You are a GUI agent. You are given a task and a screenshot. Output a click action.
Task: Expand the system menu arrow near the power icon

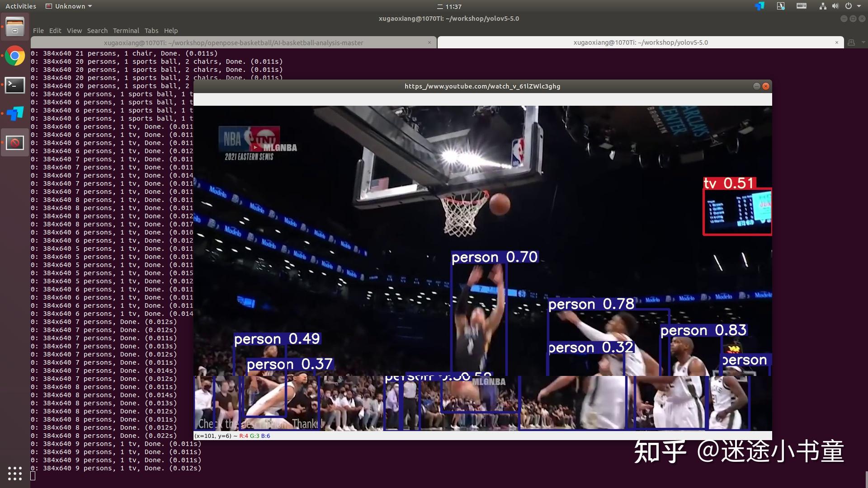coord(859,6)
